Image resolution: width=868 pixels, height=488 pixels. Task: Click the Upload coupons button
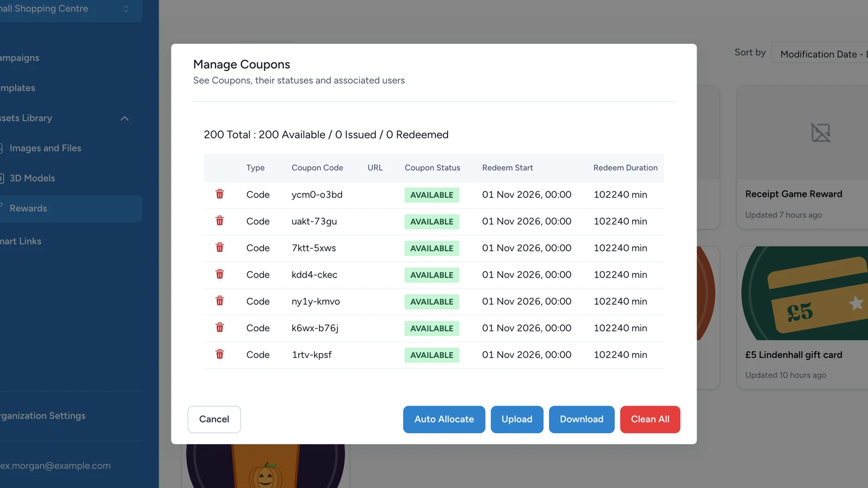517,420
